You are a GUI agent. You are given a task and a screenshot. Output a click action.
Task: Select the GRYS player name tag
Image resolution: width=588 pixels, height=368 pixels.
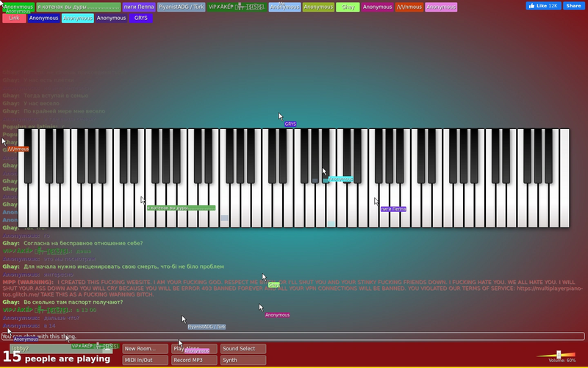[140, 18]
